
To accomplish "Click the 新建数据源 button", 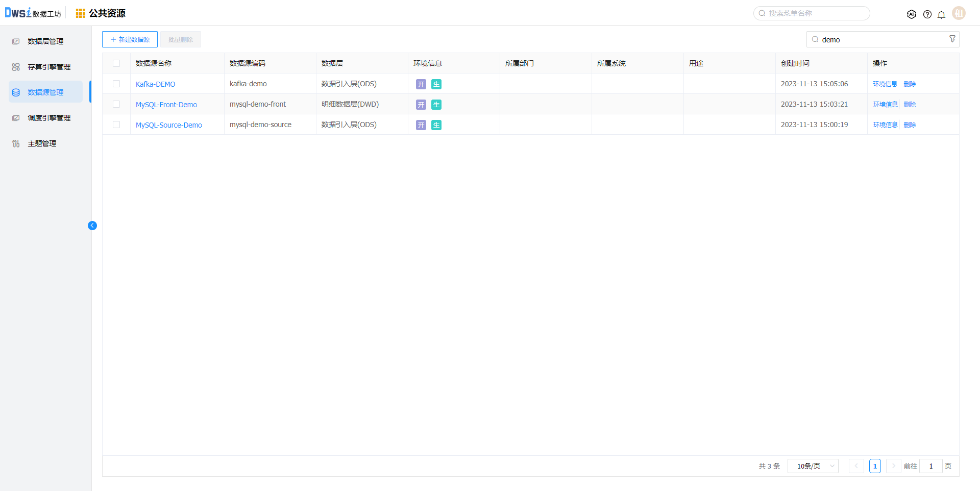I will pyautogui.click(x=130, y=39).
